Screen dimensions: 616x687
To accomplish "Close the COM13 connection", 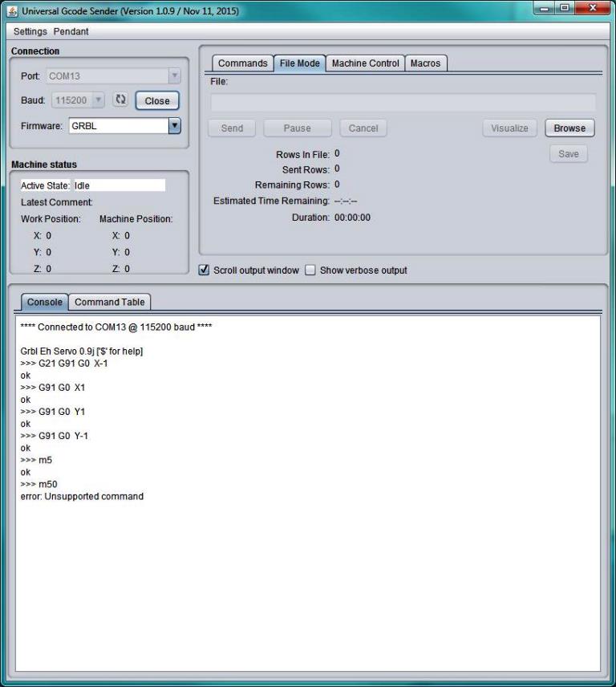I will click(157, 101).
